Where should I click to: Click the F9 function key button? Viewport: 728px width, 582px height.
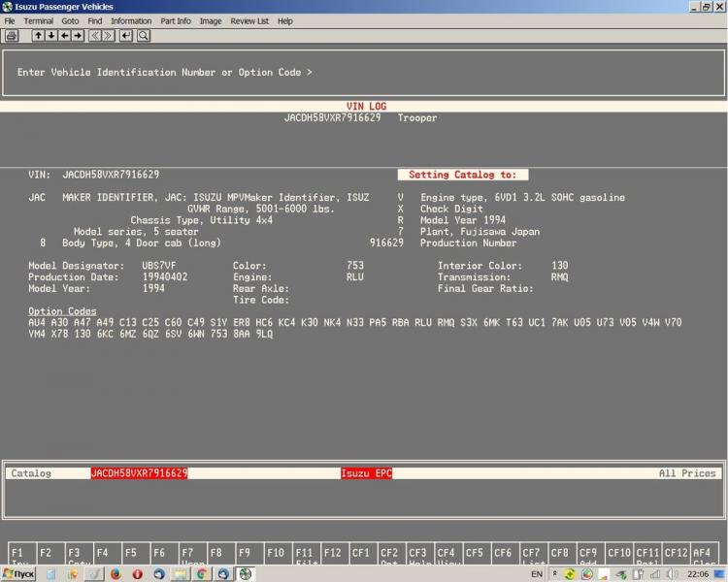[249, 553]
